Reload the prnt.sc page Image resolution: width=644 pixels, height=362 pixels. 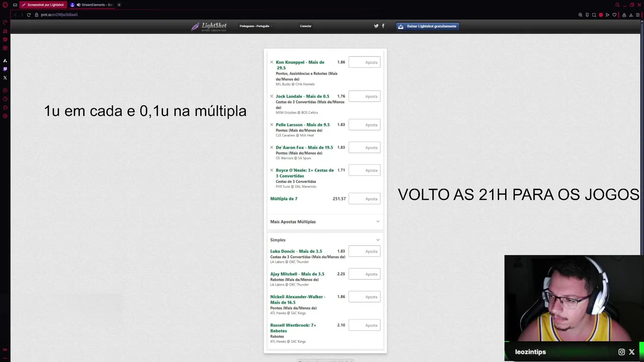click(x=29, y=15)
